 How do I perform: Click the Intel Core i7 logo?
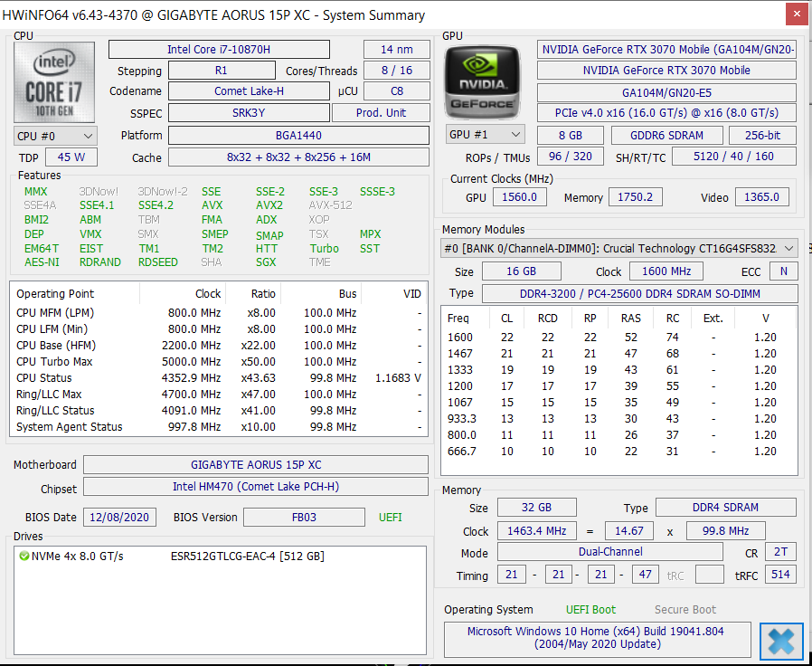pos(54,82)
